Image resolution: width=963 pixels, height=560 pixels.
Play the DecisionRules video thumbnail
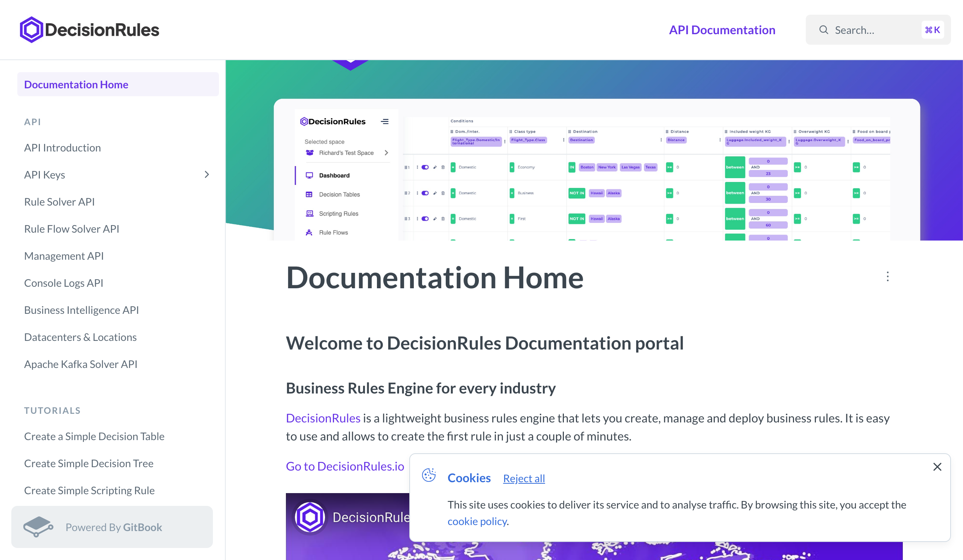[x=594, y=527]
